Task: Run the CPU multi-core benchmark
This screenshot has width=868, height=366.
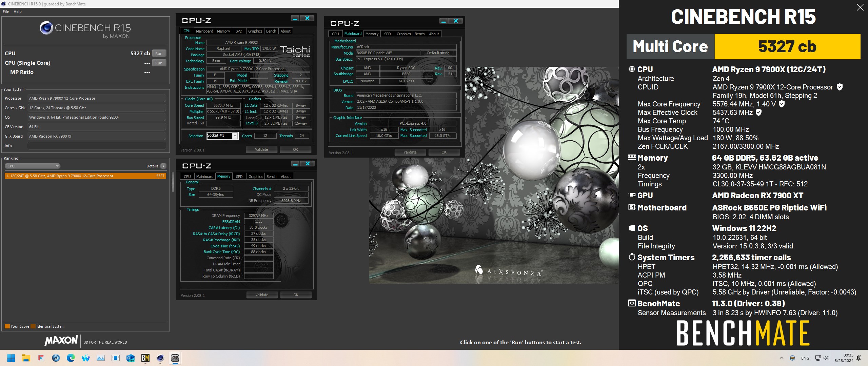Action: pos(159,54)
